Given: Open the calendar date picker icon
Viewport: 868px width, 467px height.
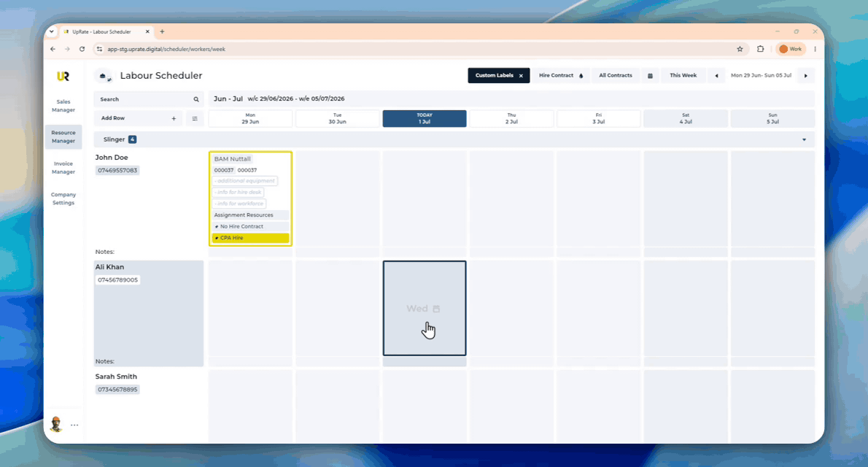Looking at the screenshot, I should click(x=651, y=76).
